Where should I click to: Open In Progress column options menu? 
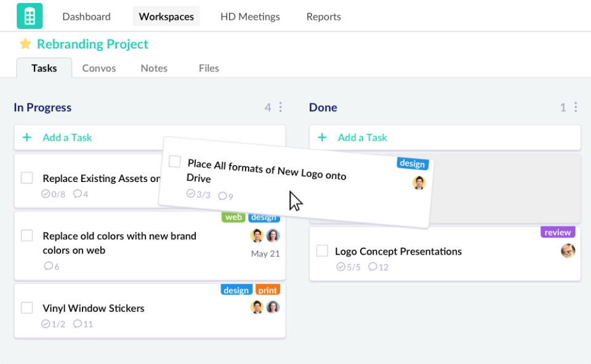[x=281, y=108]
